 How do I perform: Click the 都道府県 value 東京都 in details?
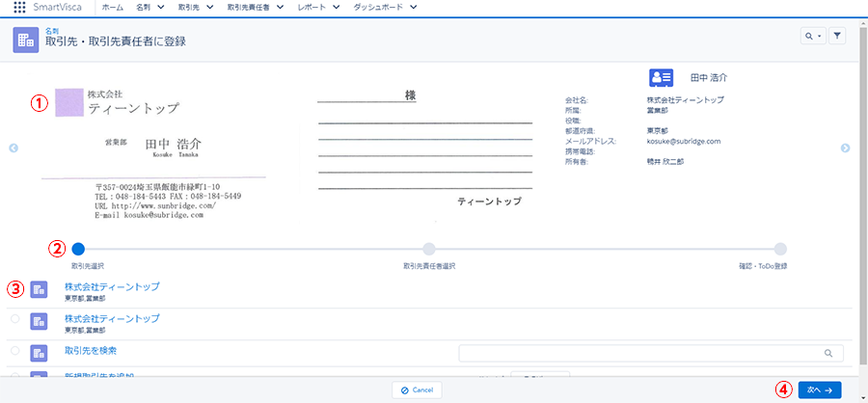click(657, 131)
